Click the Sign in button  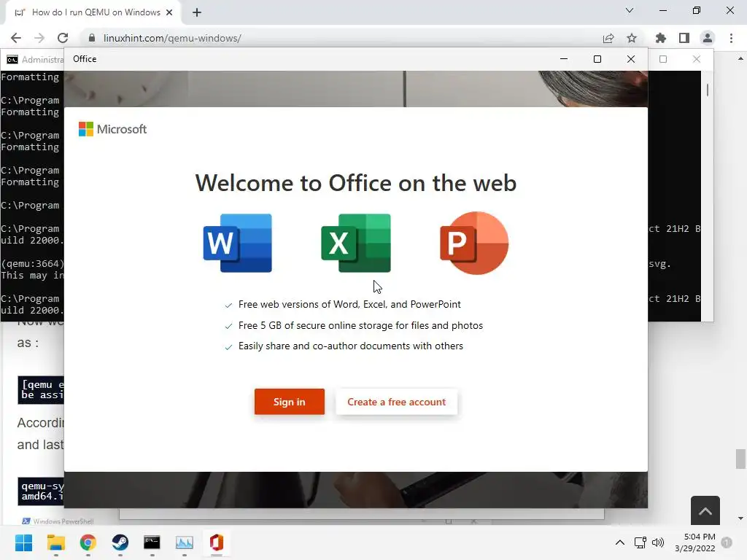pyautogui.click(x=289, y=402)
